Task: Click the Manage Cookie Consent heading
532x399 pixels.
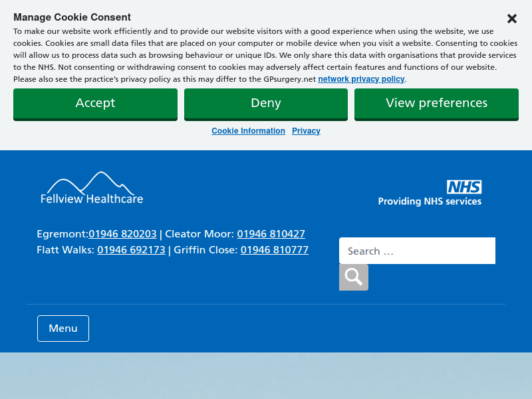Action: click(72, 17)
